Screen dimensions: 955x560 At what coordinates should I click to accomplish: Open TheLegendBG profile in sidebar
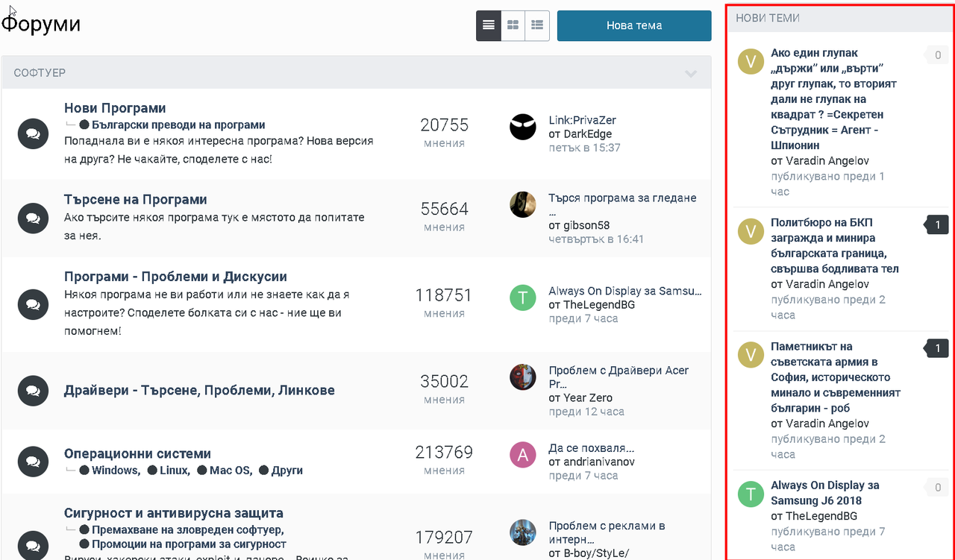coord(821,516)
